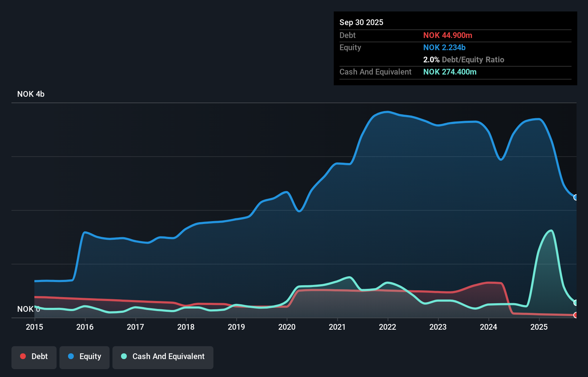Screen dimensions: 588x377
Task: Click the teal Cash And Equivalent legend dot
Action: coord(123,356)
